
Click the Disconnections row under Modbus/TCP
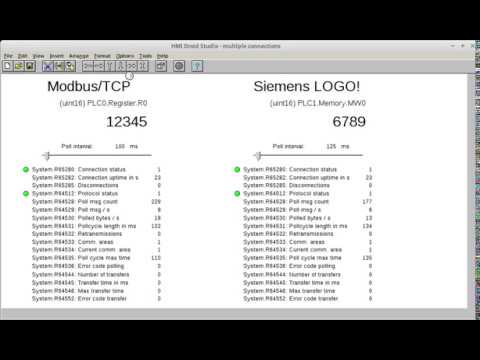(x=96, y=185)
